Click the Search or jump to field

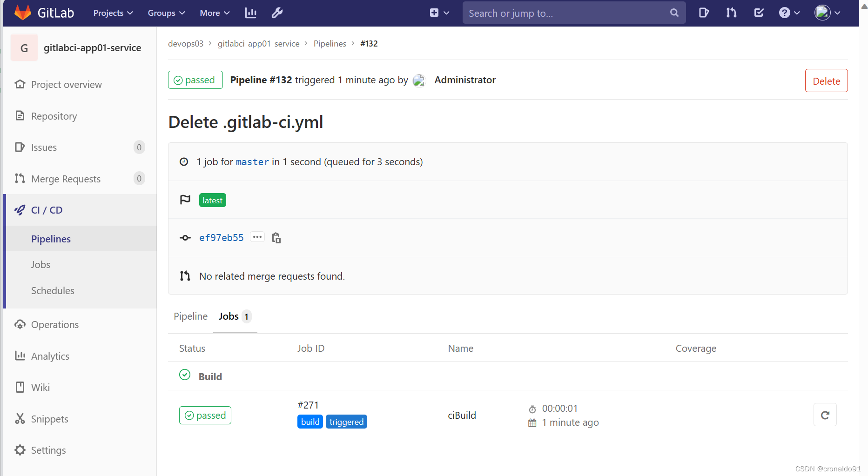[574, 13]
